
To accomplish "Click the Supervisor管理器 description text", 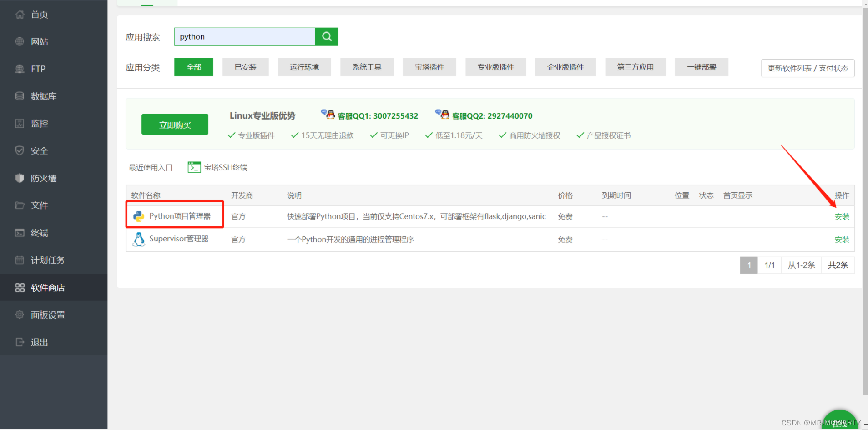I will coord(350,240).
